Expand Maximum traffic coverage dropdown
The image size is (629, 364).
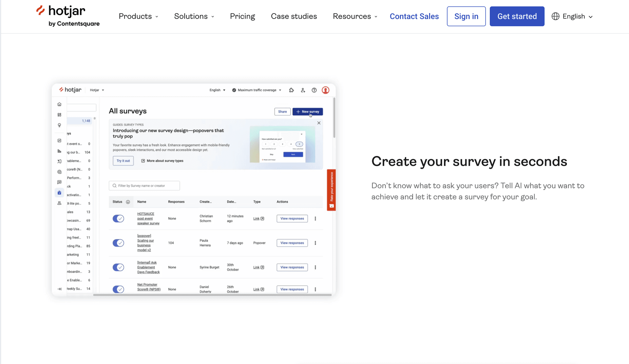[257, 90]
